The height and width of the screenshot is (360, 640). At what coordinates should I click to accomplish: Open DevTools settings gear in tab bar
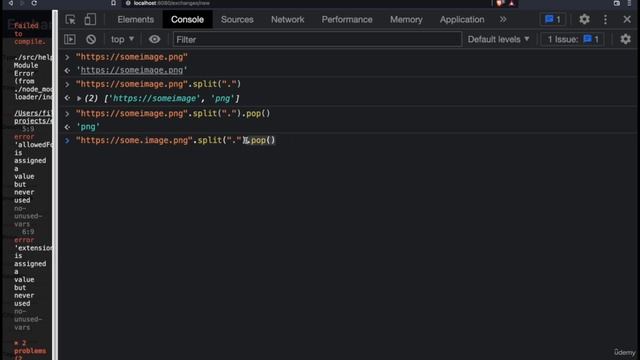point(584,19)
